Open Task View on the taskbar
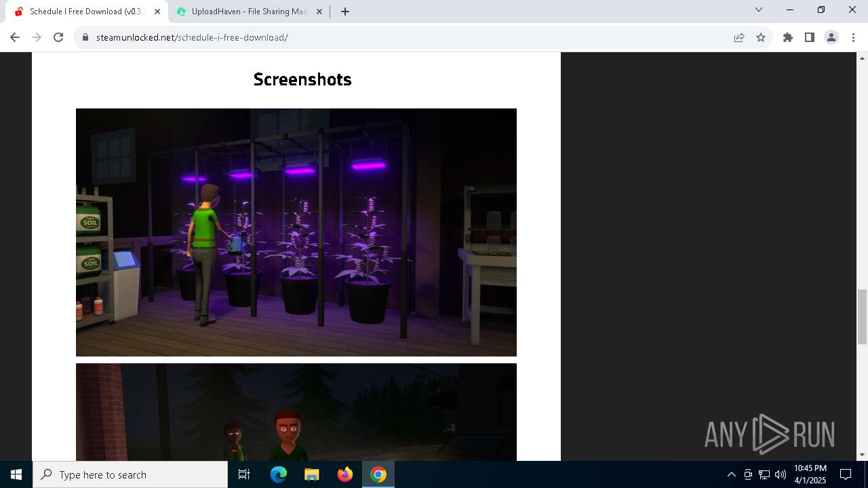868x488 pixels. 244,474
